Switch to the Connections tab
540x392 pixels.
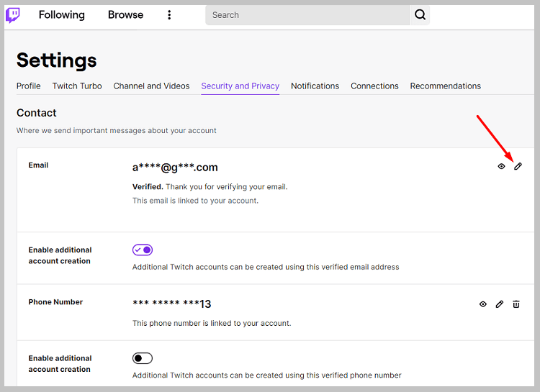point(374,86)
